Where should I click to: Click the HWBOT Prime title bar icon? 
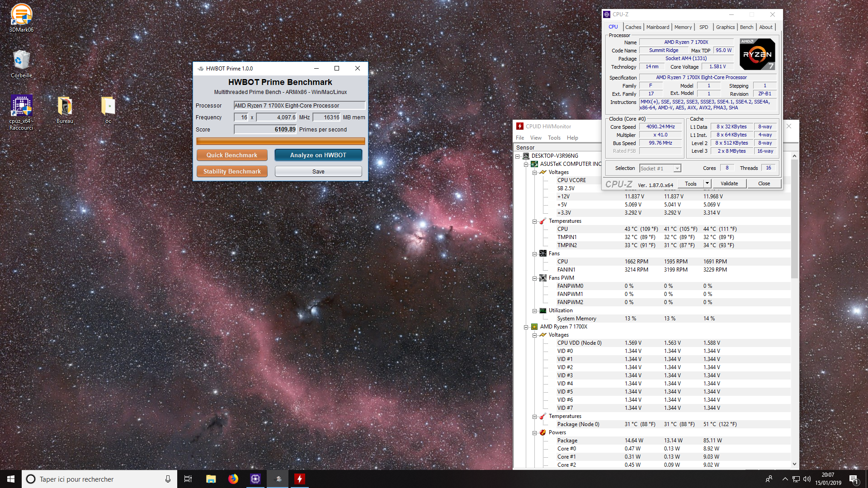pyautogui.click(x=200, y=69)
